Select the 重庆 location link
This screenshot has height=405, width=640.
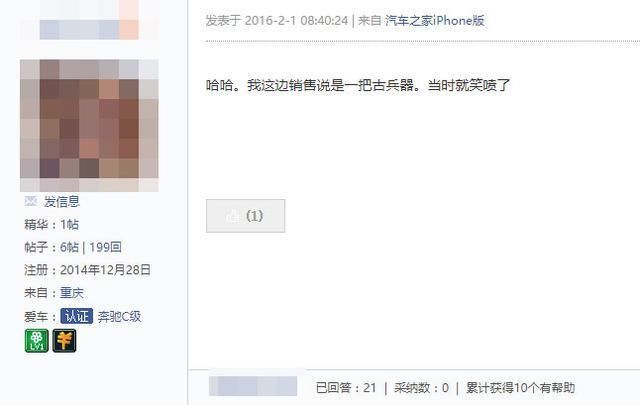pos(72,293)
